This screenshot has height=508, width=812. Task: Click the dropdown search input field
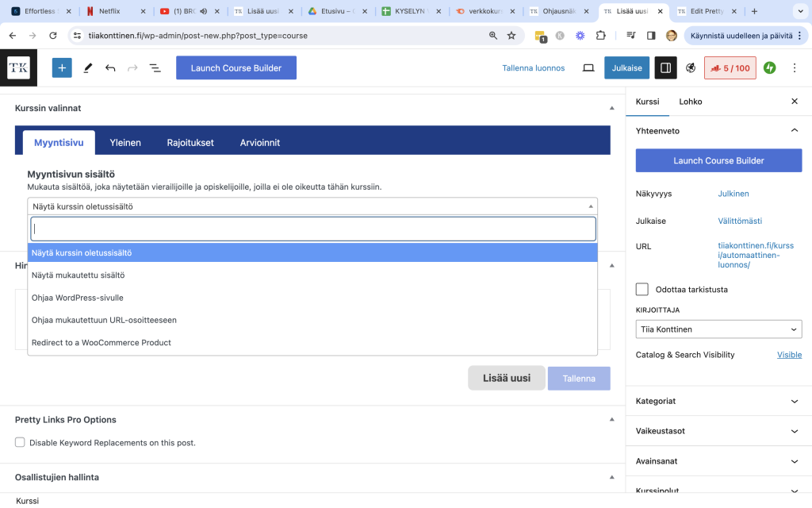click(312, 229)
